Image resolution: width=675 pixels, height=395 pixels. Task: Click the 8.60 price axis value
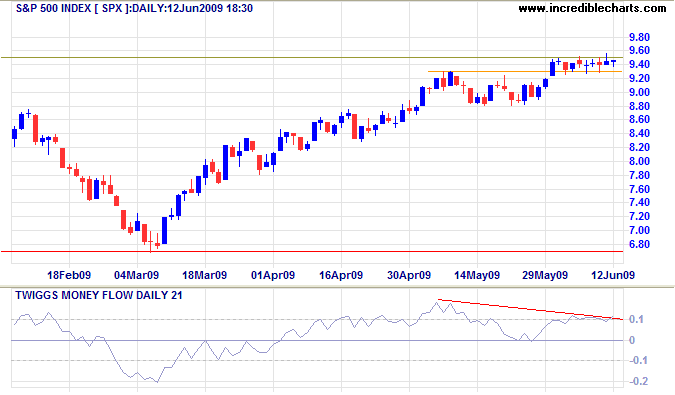coord(639,120)
